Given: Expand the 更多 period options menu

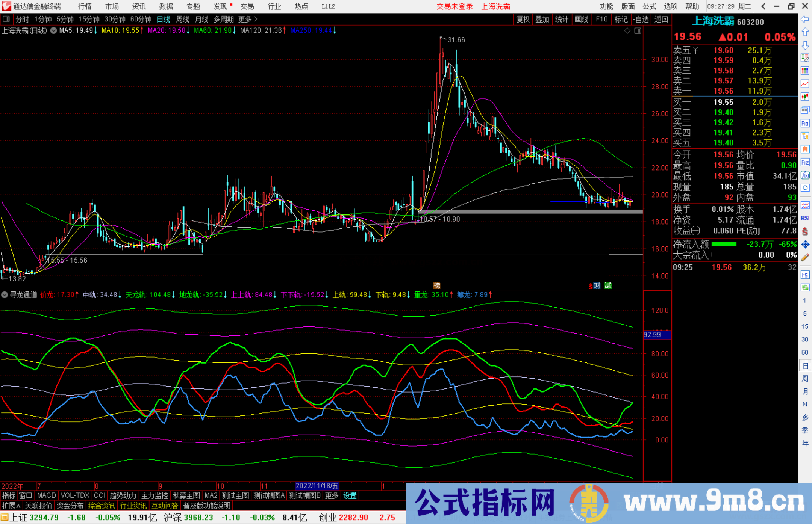Looking at the screenshot, I should pos(245,19).
